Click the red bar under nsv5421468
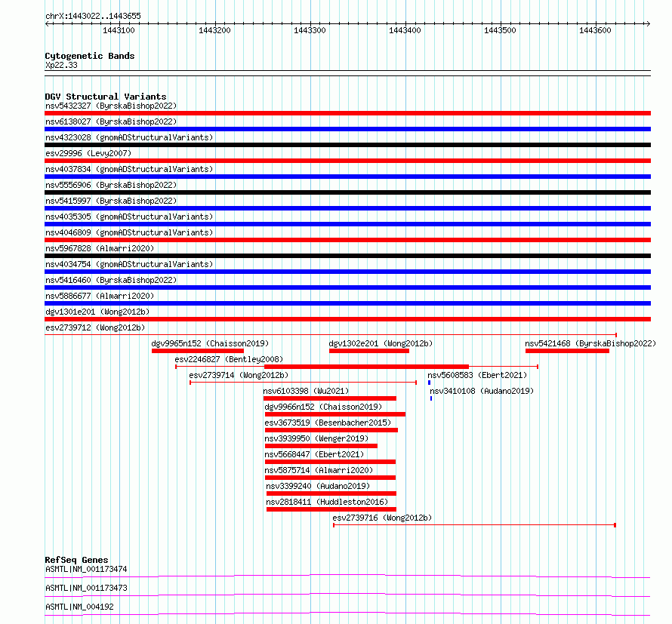This screenshot has height=624, width=672. click(x=567, y=351)
